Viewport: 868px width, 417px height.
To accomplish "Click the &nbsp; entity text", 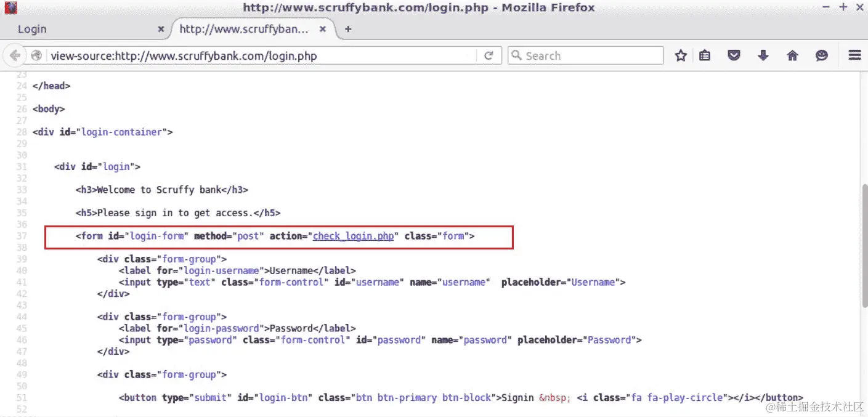I will (555, 397).
